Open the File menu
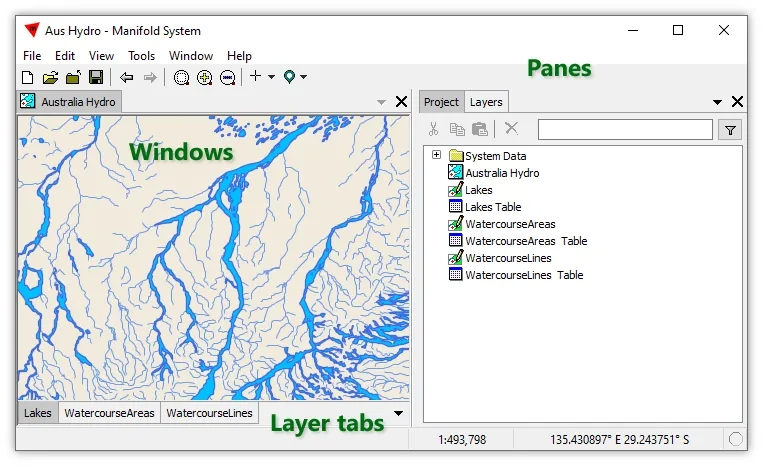 (32, 56)
